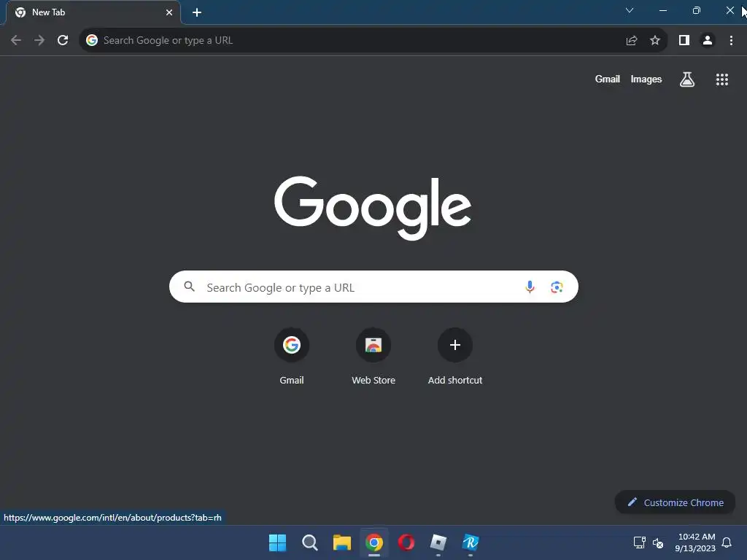Click the Google icon in the address bar

coord(92,41)
